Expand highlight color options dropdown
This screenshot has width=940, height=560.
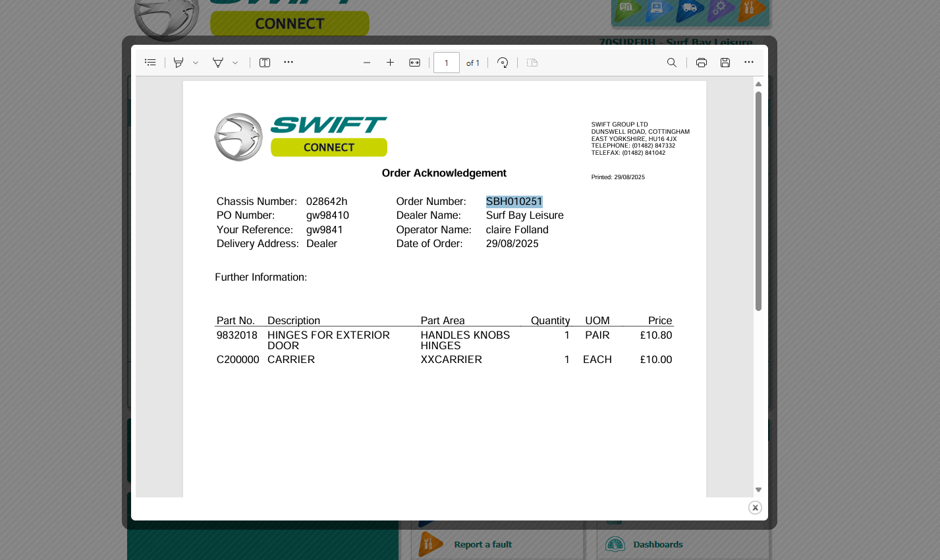click(x=196, y=63)
